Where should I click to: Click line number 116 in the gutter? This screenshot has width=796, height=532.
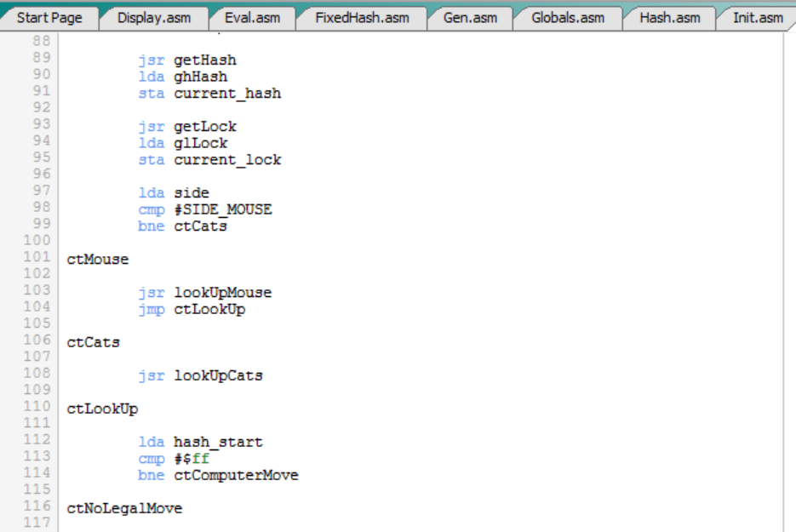(x=38, y=507)
